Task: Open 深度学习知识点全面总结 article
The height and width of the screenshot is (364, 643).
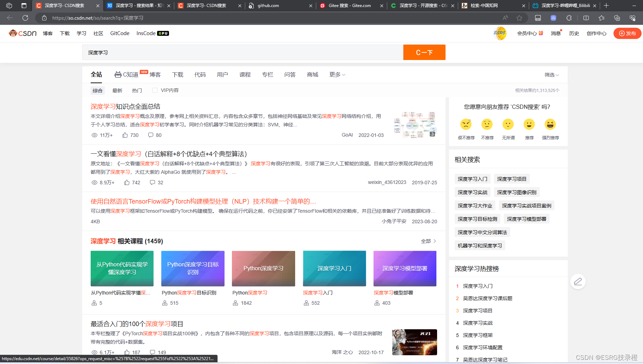Action: [x=125, y=106]
